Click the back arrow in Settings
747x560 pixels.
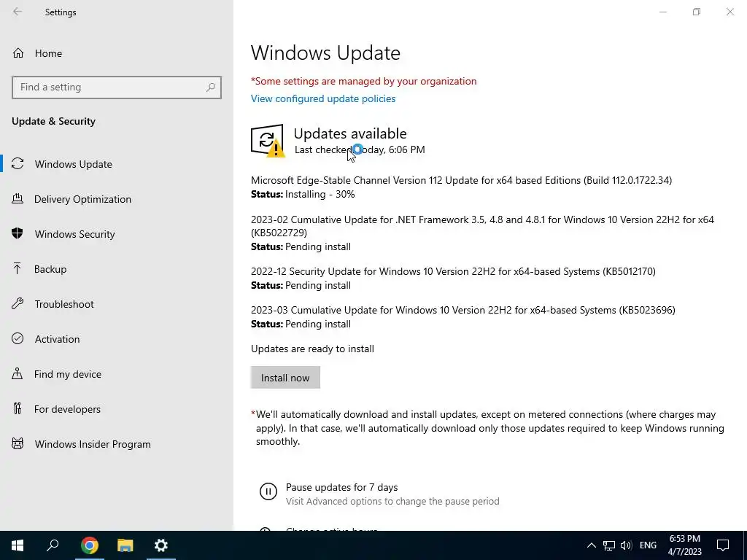click(x=18, y=12)
